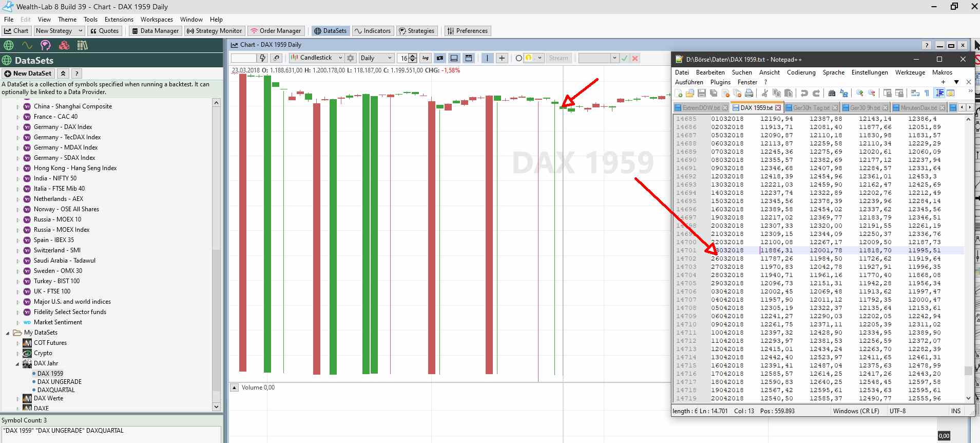This screenshot has height=443, width=980.
Task: Click the New DataSet button
Action: tap(28, 73)
